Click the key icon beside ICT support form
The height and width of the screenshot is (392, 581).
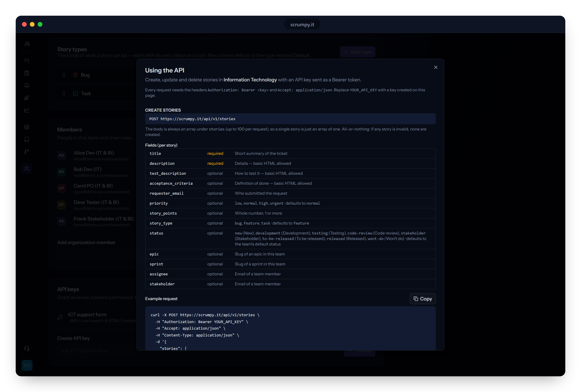click(x=60, y=317)
